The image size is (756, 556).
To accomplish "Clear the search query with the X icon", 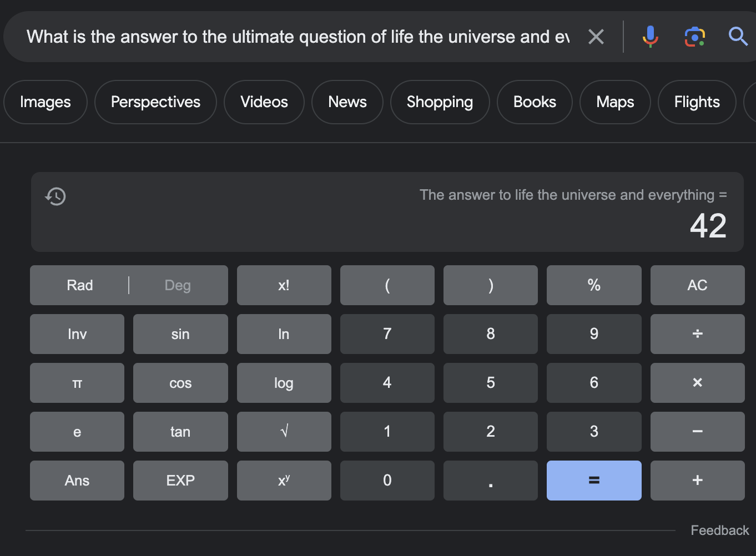I will tap(596, 37).
